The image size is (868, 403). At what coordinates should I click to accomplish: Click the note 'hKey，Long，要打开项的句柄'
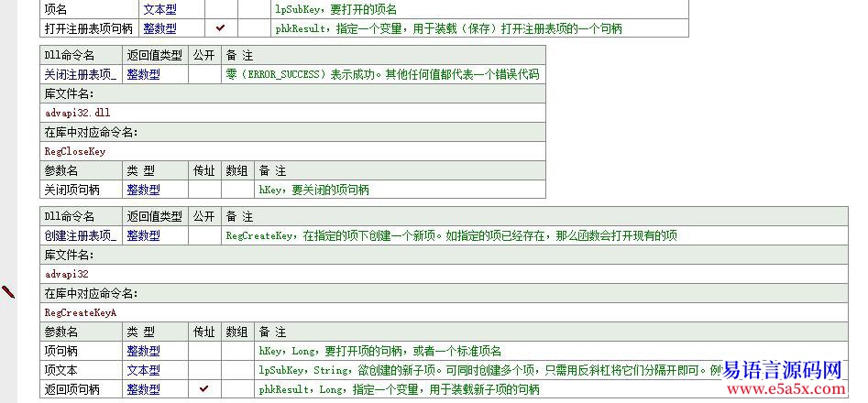379,351
